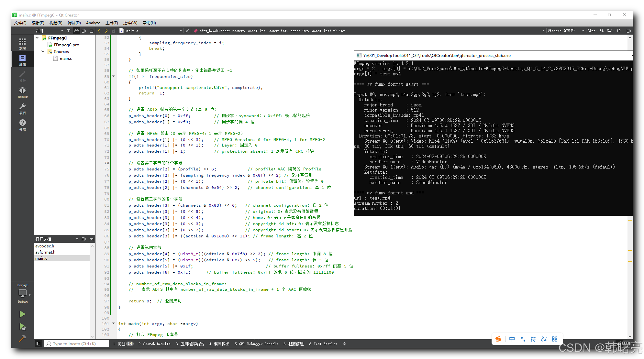
Task: Open the Analyze menu
Action: (93, 23)
